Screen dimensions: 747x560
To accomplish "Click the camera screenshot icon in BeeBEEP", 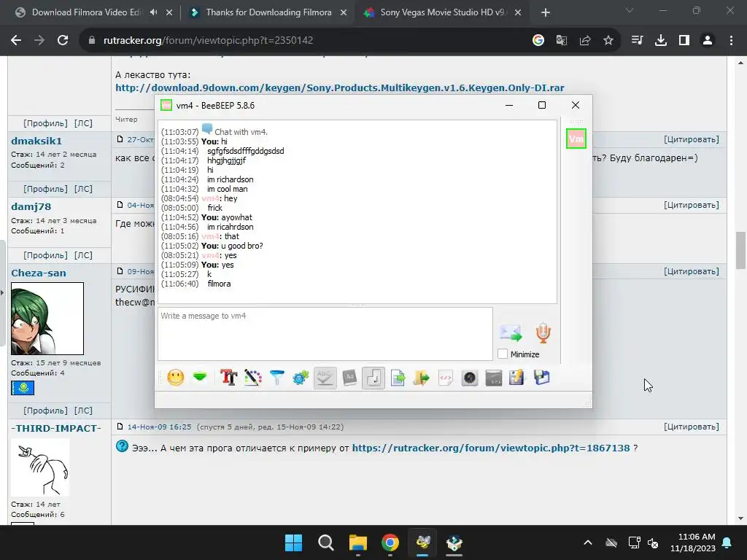I will [x=470, y=378].
